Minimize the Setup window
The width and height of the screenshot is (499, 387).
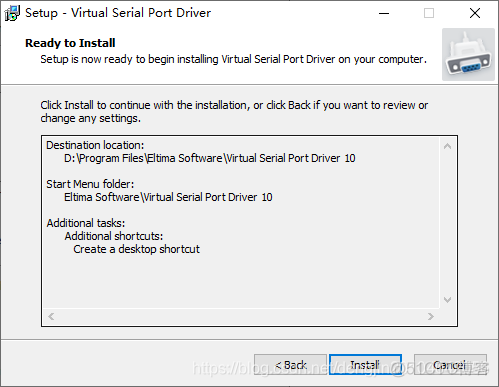click(x=384, y=13)
